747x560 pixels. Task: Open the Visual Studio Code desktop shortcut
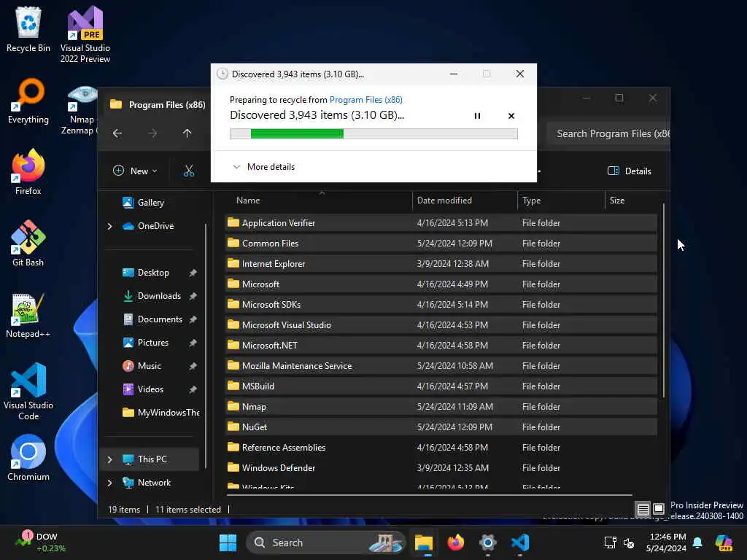pos(28,392)
